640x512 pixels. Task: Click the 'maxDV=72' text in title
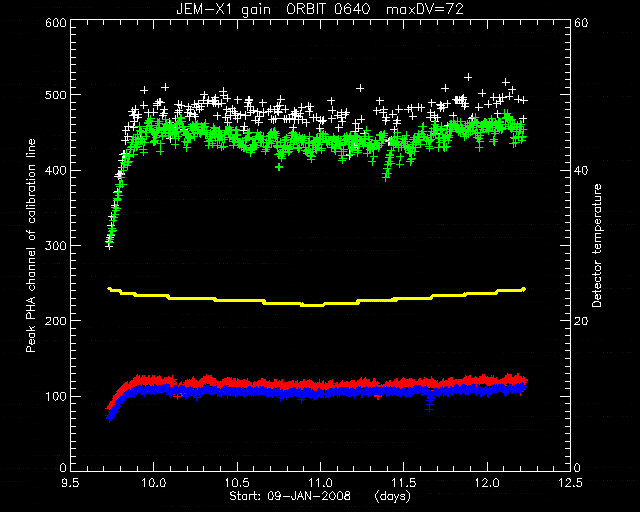[x=425, y=9]
